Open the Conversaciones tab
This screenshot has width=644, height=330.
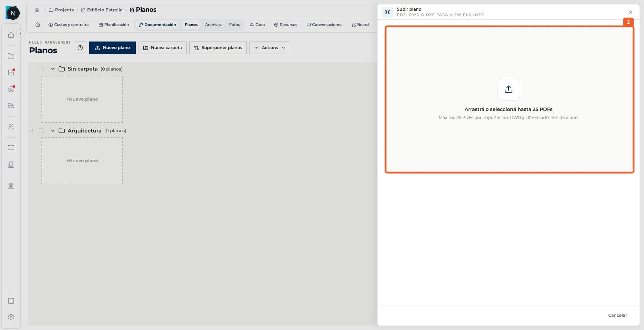coord(324,25)
